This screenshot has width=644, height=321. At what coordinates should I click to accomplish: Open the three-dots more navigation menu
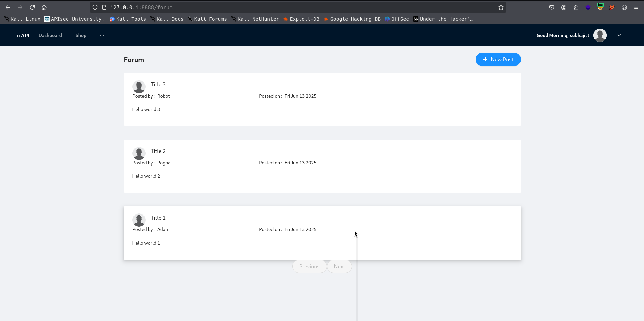point(102,35)
